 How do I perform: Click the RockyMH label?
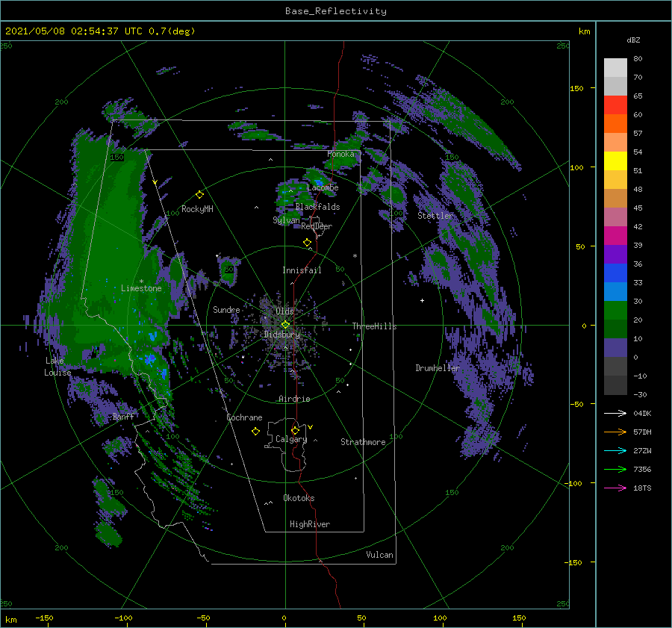[x=197, y=209]
